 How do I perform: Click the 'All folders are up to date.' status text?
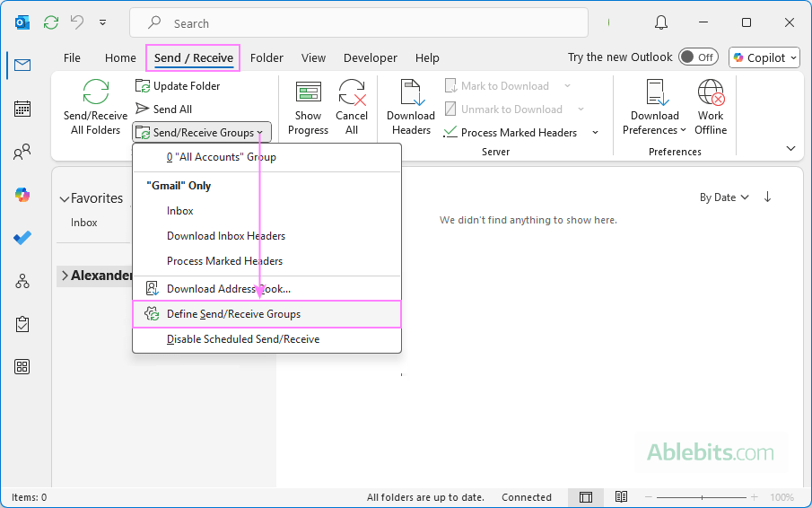[425, 497]
